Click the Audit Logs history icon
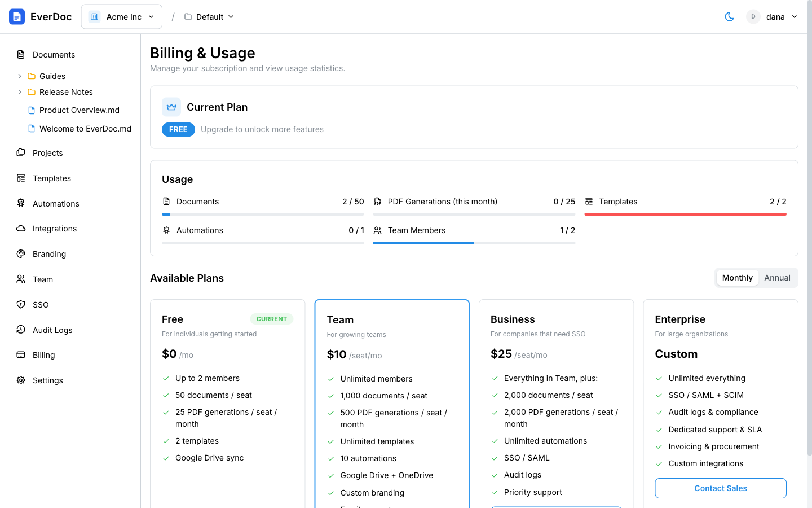Image resolution: width=812 pixels, height=508 pixels. coord(21,330)
